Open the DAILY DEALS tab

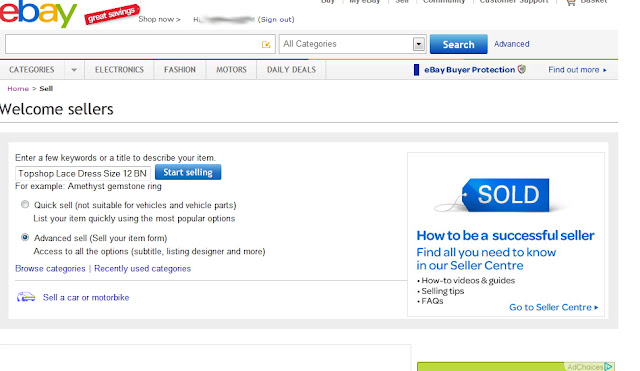291,70
